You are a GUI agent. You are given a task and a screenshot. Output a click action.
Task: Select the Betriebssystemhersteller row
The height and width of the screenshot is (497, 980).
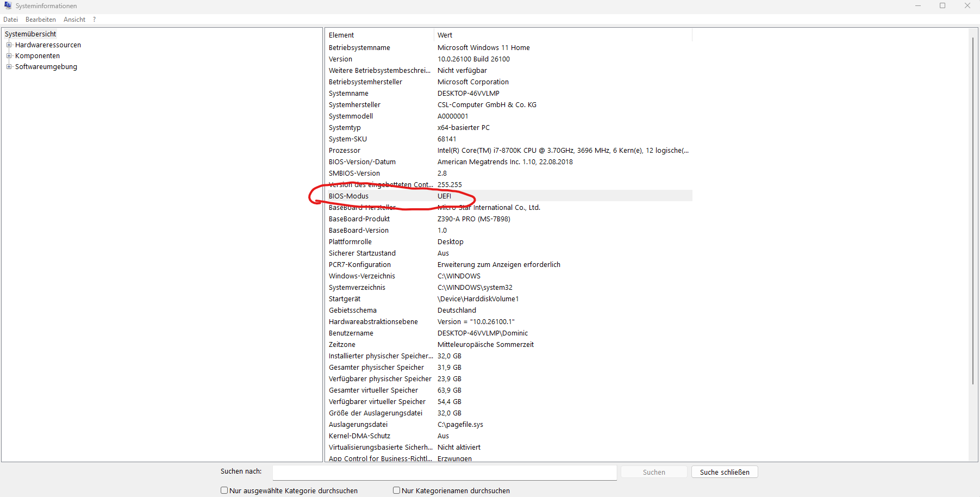point(509,82)
